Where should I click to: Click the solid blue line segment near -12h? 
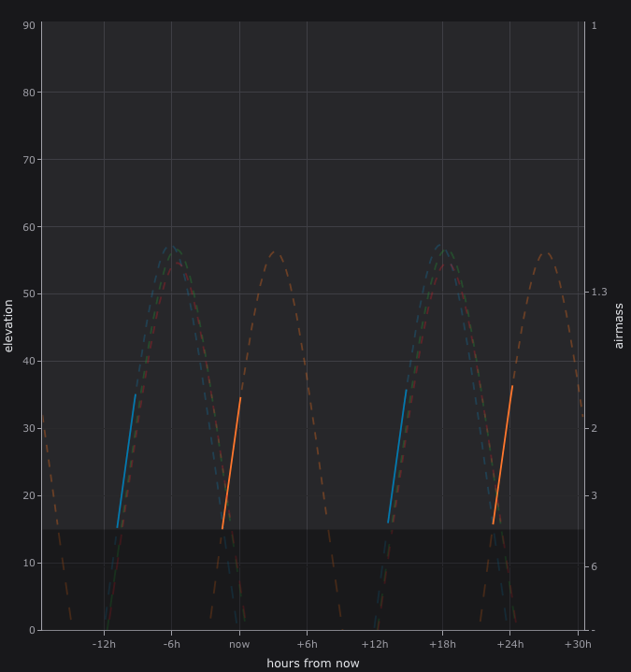[126, 461]
